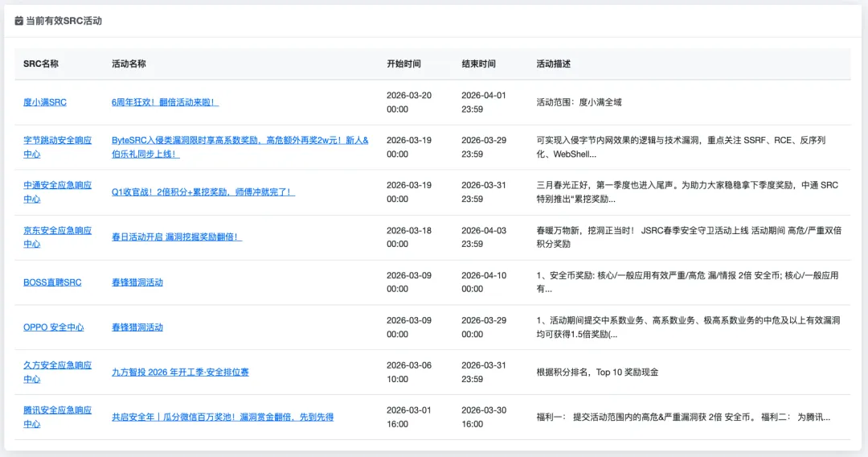Select the BOSS直聘SRC start time 2026-03-09

[409, 282]
